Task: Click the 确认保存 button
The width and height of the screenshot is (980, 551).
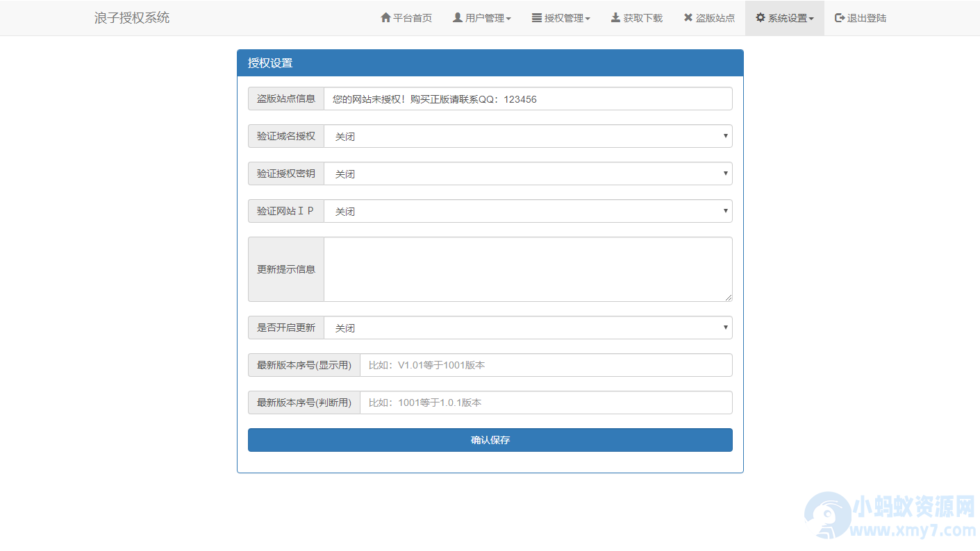Action: pos(490,440)
